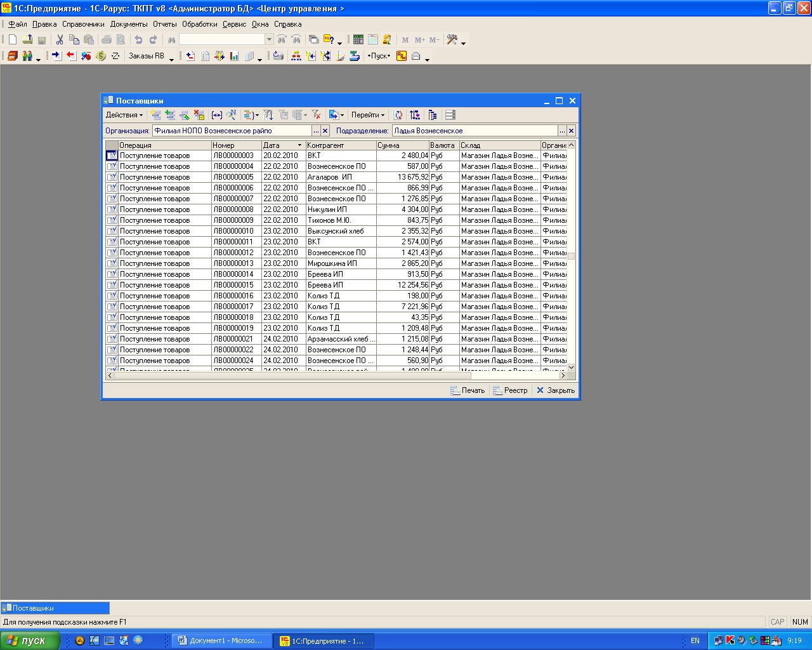Open the Calendar icon next to calculator
This screenshot has height=650, width=812.
click(x=373, y=39)
